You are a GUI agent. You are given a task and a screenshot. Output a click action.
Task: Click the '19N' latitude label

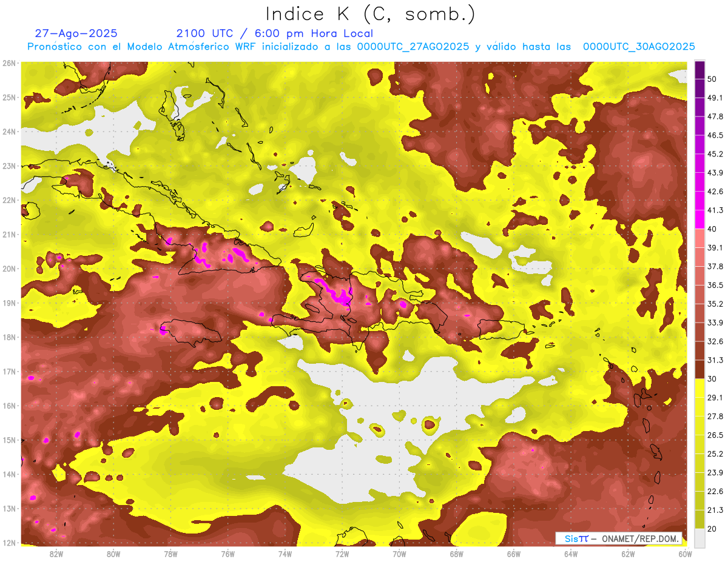tap(10, 303)
